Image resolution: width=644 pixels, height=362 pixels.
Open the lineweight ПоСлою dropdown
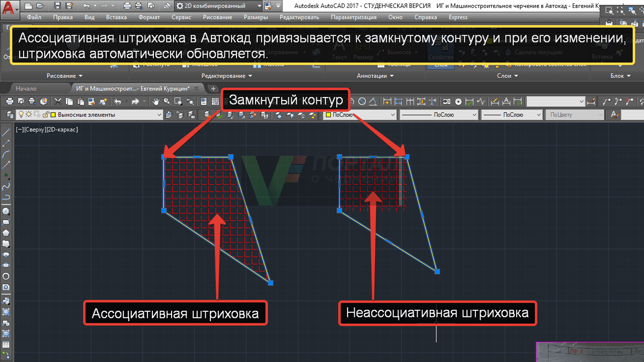(511, 115)
